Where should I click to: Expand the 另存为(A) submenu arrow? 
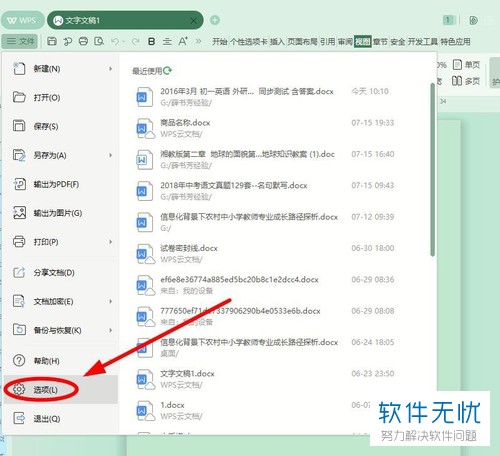pyautogui.click(x=110, y=155)
